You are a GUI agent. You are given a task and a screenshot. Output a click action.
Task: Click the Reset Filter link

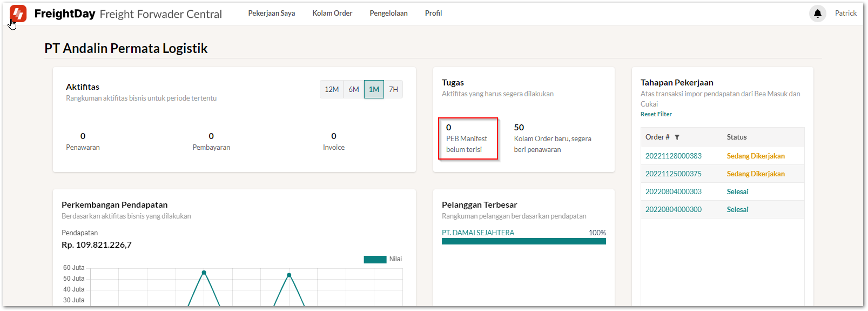(x=656, y=114)
